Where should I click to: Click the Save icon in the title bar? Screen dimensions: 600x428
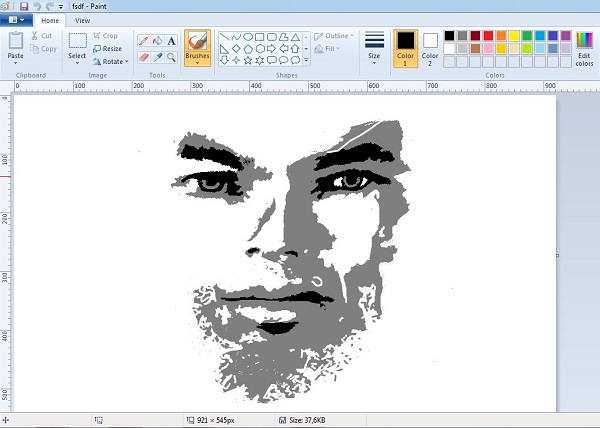click(24, 6)
